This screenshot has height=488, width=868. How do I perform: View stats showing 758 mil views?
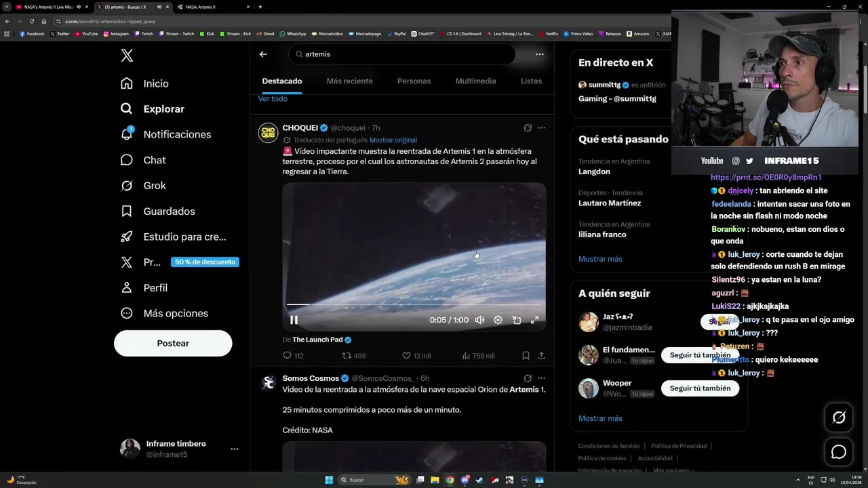point(478,356)
